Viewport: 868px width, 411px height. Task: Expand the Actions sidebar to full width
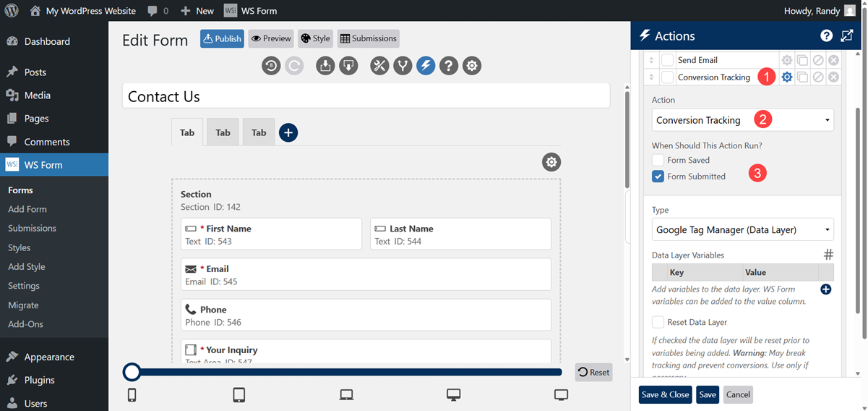(x=847, y=35)
